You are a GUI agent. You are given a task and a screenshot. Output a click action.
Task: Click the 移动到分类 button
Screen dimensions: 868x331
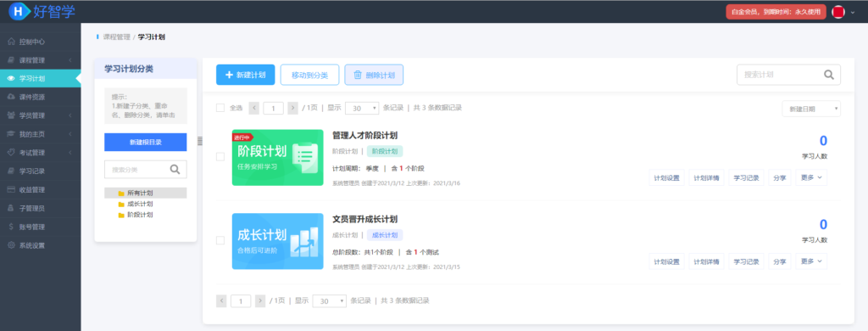[310, 75]
